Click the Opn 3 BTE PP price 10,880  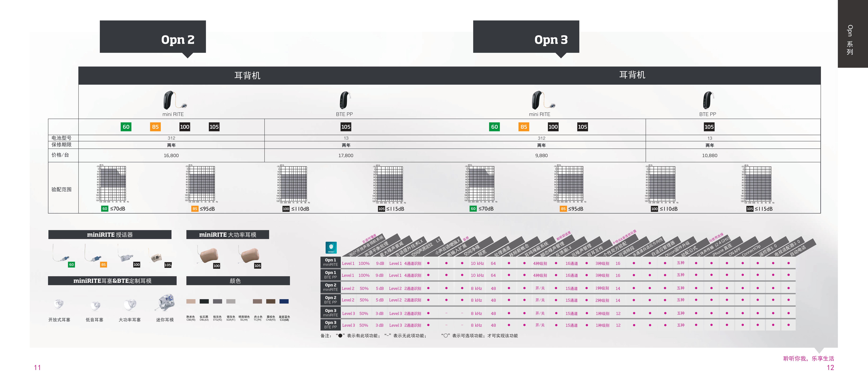[x=710, y=156]
